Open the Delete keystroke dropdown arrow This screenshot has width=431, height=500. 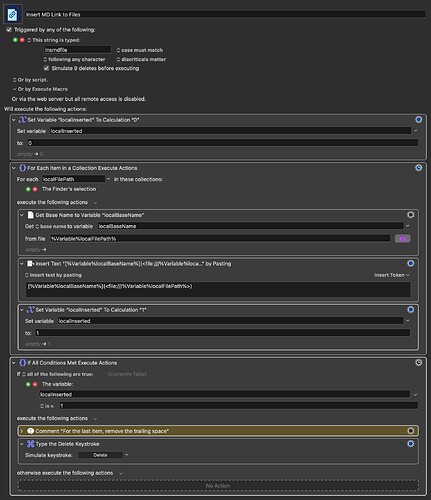(127, 455)
